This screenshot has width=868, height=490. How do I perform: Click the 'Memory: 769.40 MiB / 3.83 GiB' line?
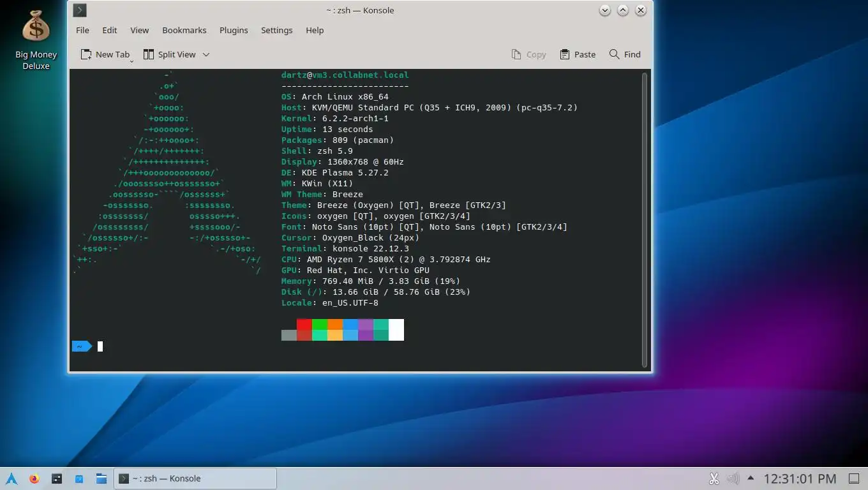coord(371,281)
